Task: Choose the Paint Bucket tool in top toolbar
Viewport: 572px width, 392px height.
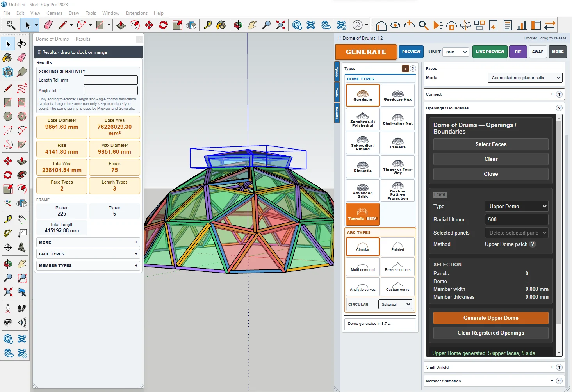Action: click(221, 25)
